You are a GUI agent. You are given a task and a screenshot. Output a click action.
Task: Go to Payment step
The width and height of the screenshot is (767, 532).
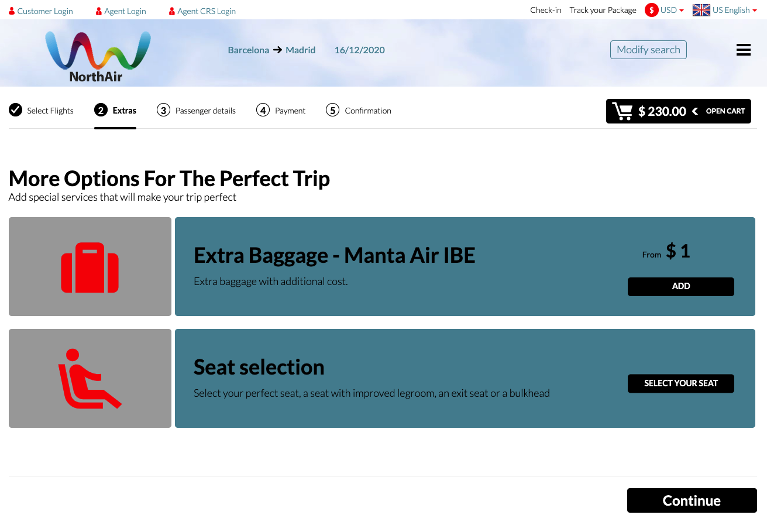click(x=281, y=110)
